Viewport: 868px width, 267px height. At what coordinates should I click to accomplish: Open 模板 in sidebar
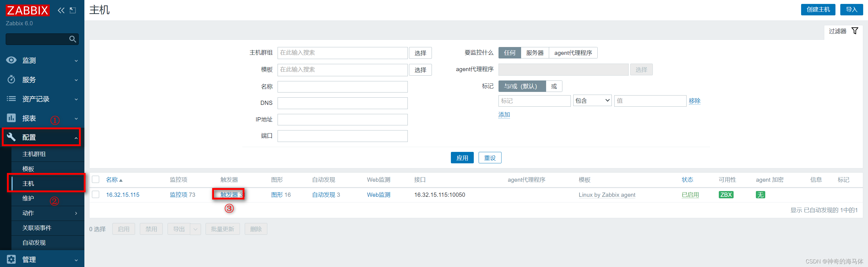pos(28,169)
